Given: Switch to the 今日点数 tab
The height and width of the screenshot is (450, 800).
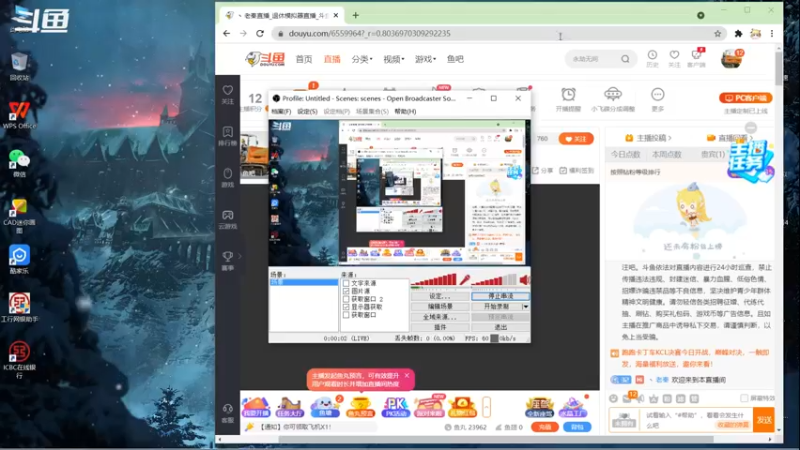Looking at the screenshot, I should [626, 154].
